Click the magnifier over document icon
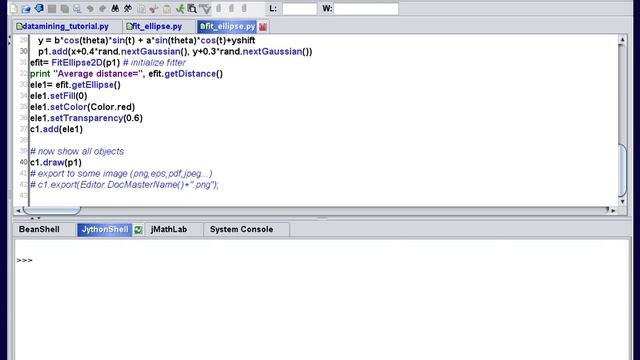 tap(192, 8)
